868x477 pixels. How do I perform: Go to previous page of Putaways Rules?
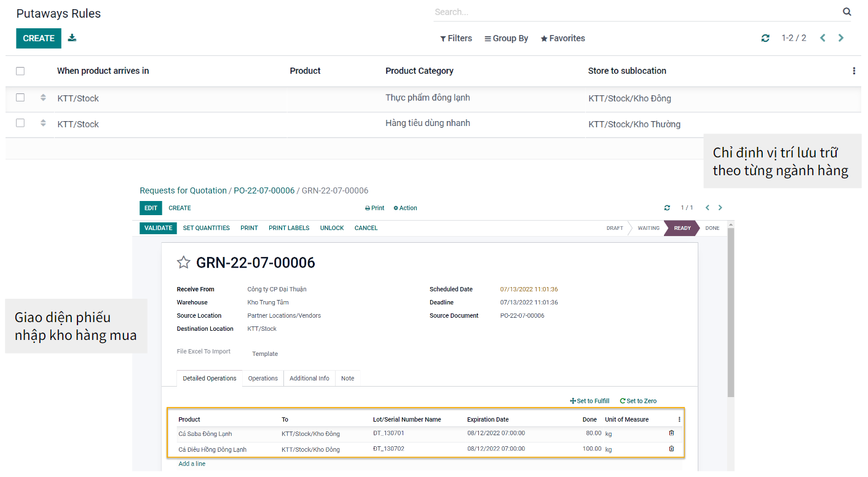pos(822,38)
